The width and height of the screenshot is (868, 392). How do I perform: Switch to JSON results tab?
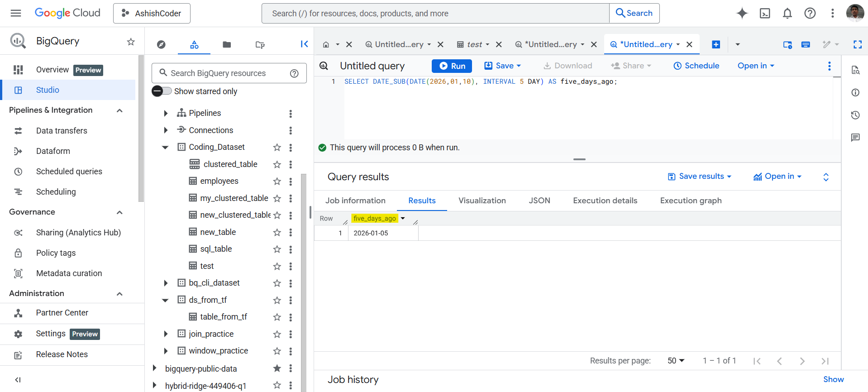(x=539, y=201)
